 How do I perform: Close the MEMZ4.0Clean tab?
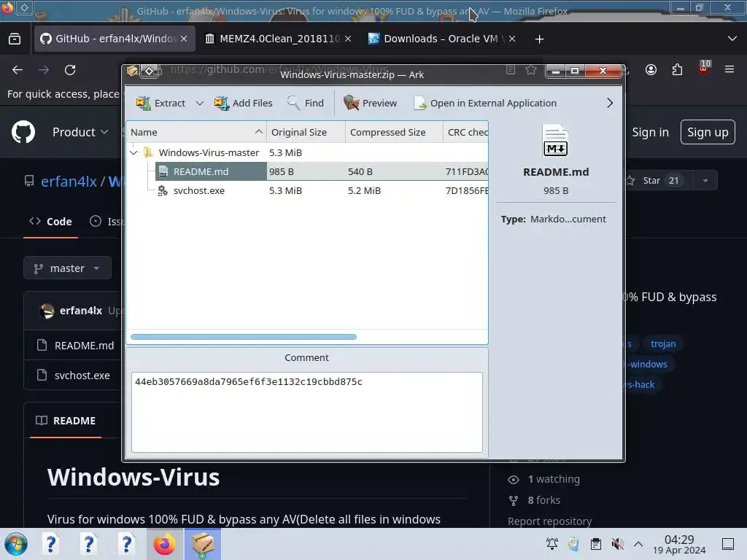(348, 39)
